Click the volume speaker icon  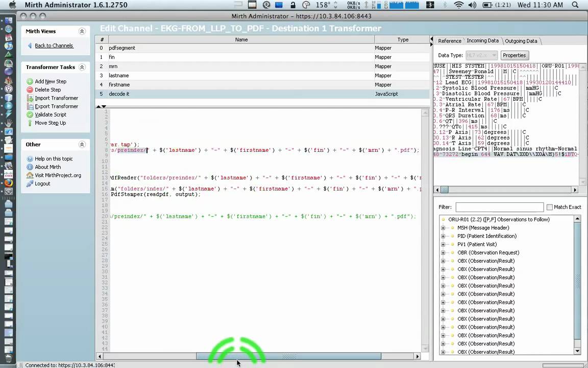click(x=472, y=5)
